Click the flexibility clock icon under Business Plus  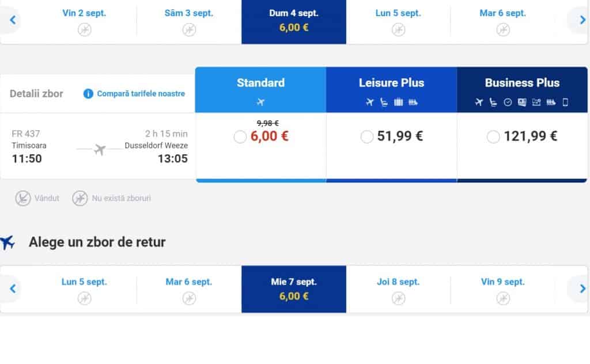pos(507,101)
